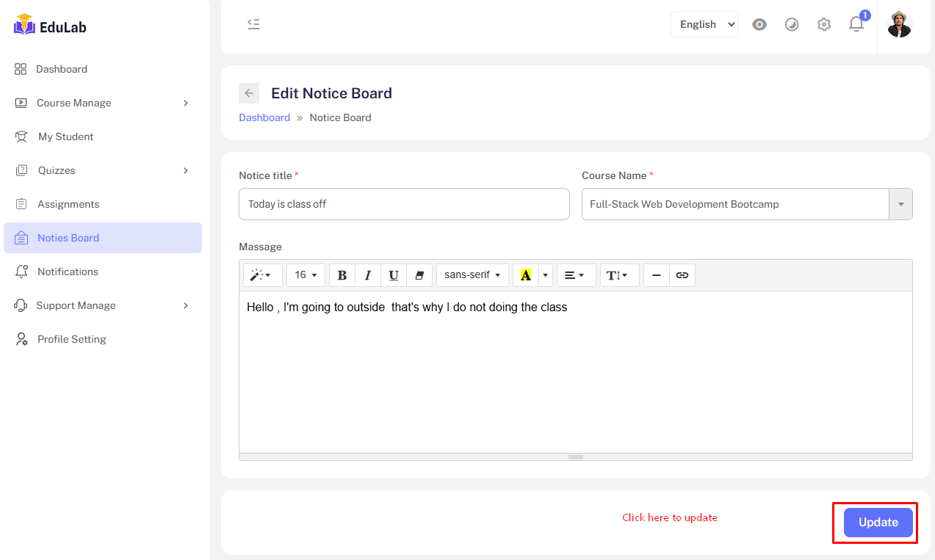Screen dimensions: 935x560
Task: Open the notification bell icon
Action: [856, 24]
